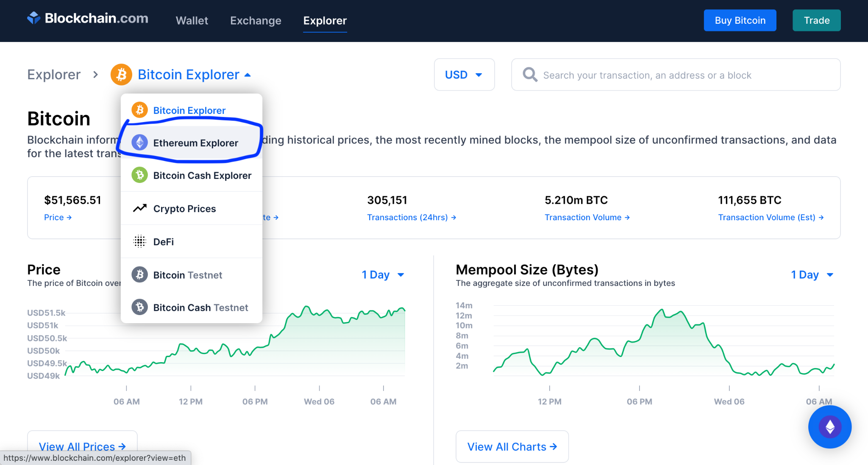Collapse the Bitcoin Explorer dropdown caret

tap(248, 75)
